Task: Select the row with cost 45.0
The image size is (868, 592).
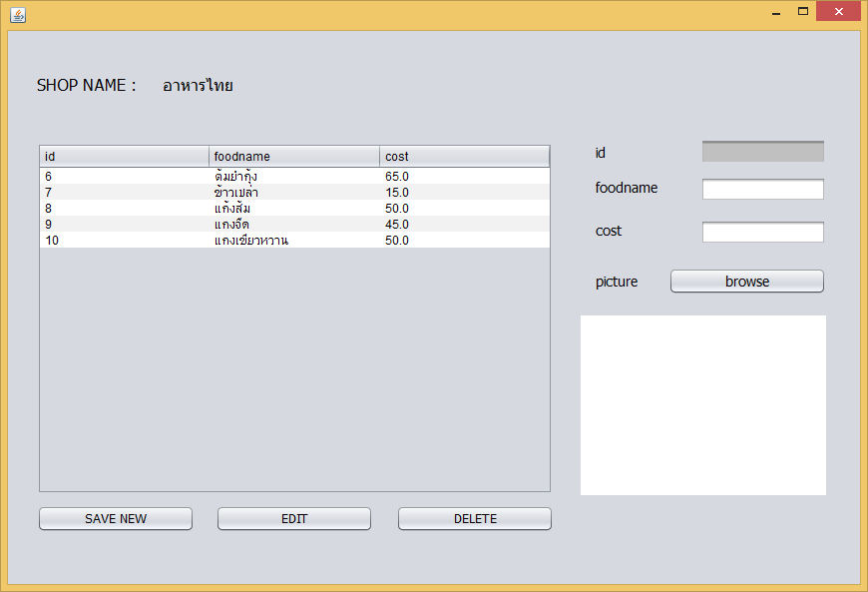Action: (x=294, y=225)
